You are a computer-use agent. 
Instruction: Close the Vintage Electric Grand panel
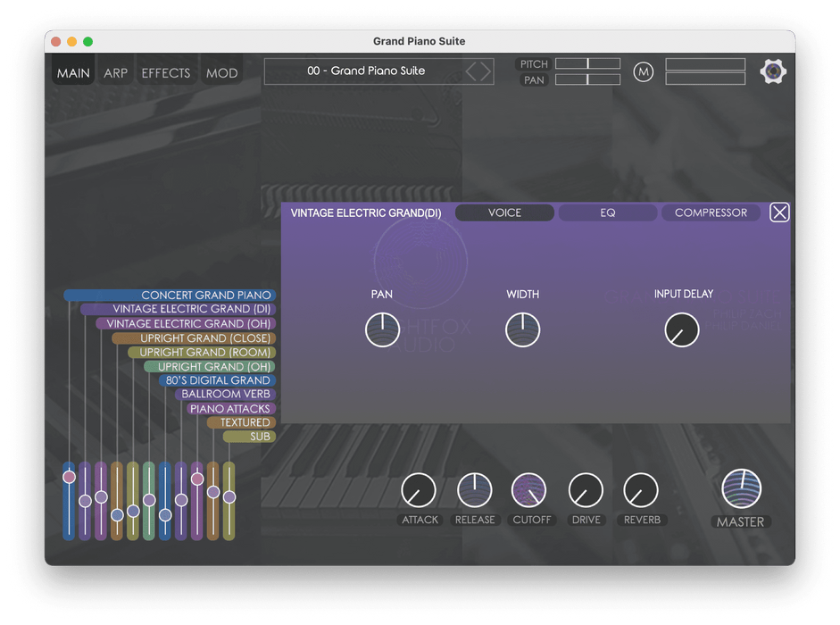click(779, 212)
